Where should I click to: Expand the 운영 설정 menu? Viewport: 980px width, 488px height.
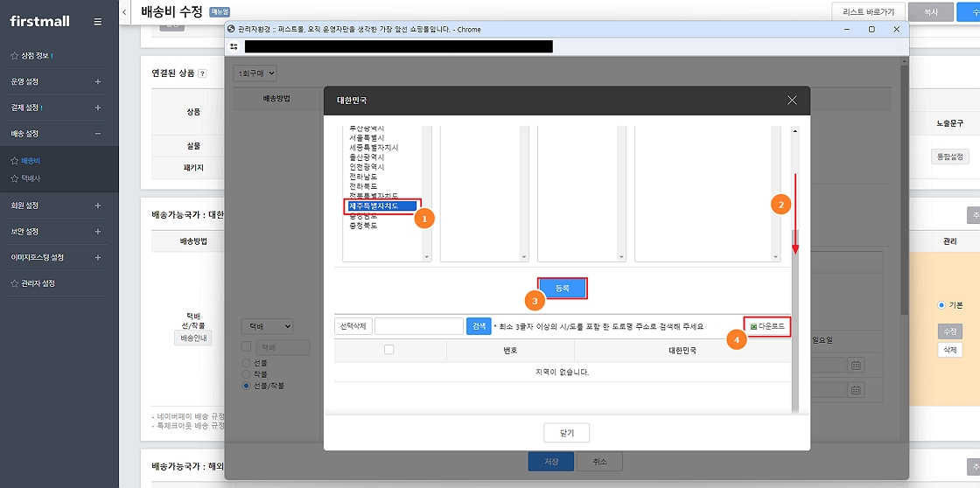pos(97,82)
